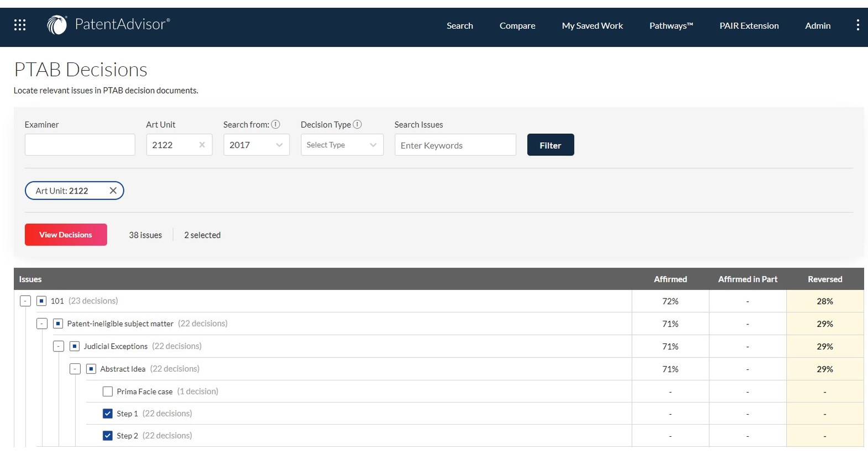Image resolution: width=868 pixels, height=455 pixels.
Task: Collapse the 101 issue tree node
Action: click(25, 301)
